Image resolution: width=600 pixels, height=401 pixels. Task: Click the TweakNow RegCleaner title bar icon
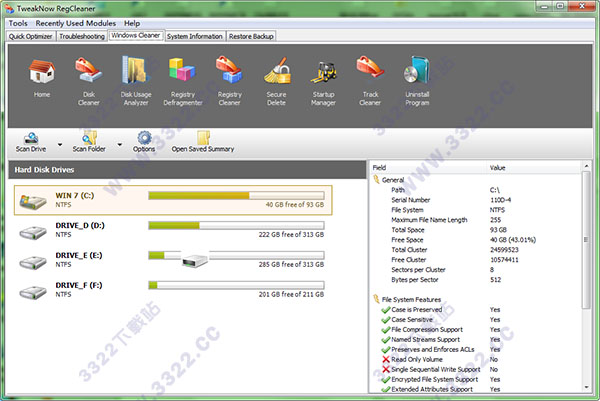click(9, 8)
